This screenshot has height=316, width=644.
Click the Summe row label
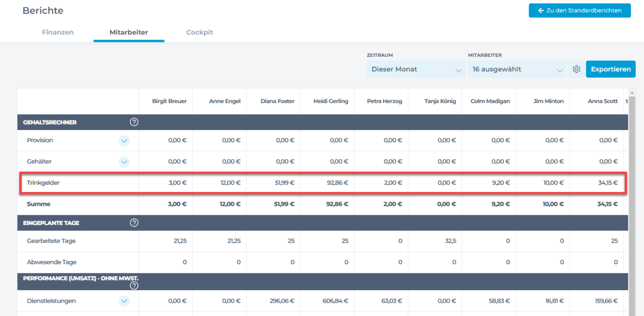(x=39, y=204)
